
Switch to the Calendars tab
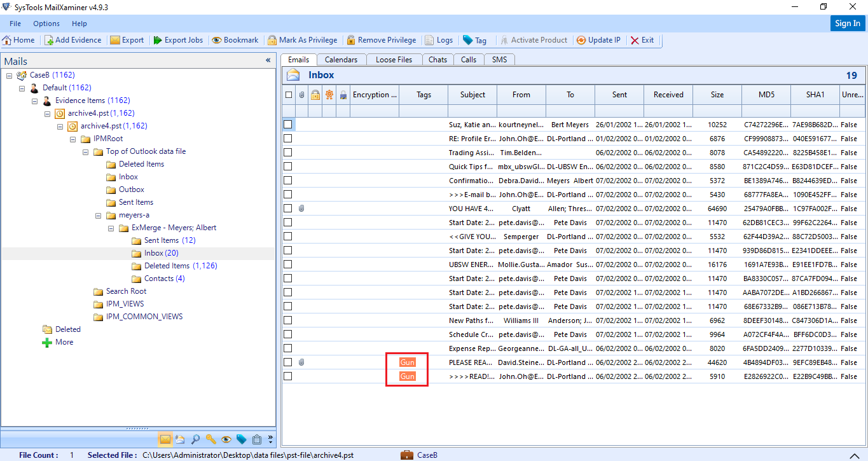(341, 59)
